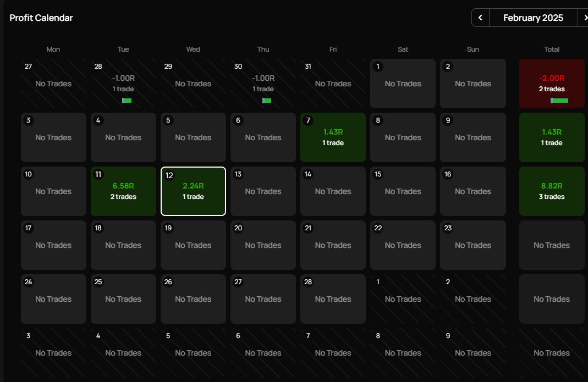
Task: Select the February 22 day cell
Action: (x=403, y=245)
